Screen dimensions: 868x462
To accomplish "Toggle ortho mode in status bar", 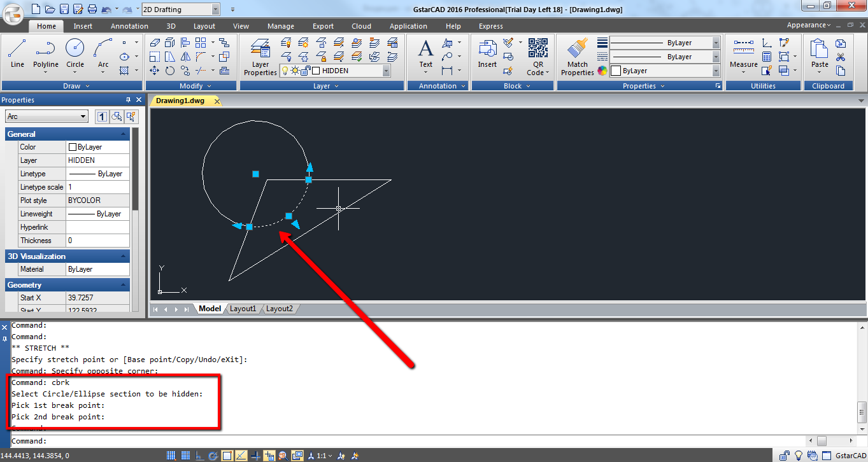I will point(199,456).
